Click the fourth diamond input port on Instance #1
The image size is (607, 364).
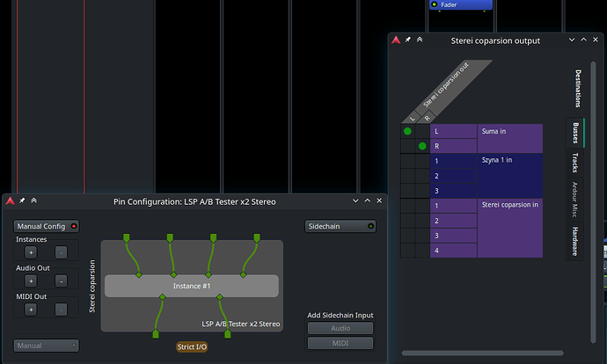tap(243, 274)
